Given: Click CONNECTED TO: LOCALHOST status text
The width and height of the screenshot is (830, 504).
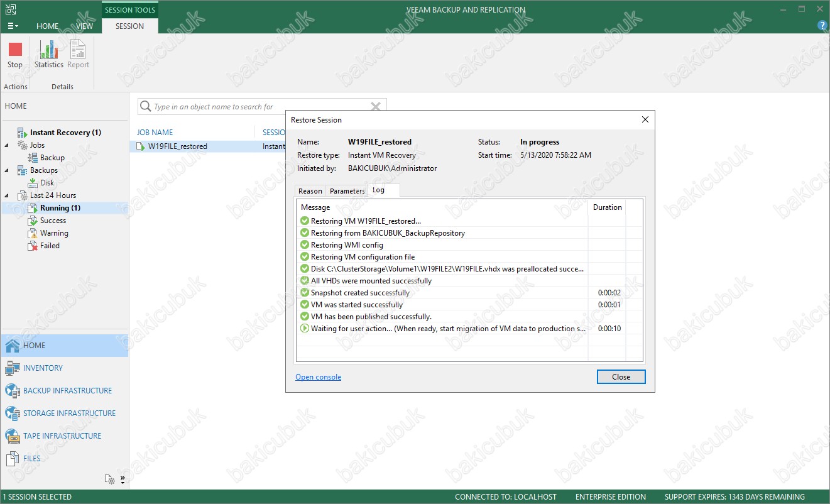Looking at the screenshot, I should [x=506, y=497].
